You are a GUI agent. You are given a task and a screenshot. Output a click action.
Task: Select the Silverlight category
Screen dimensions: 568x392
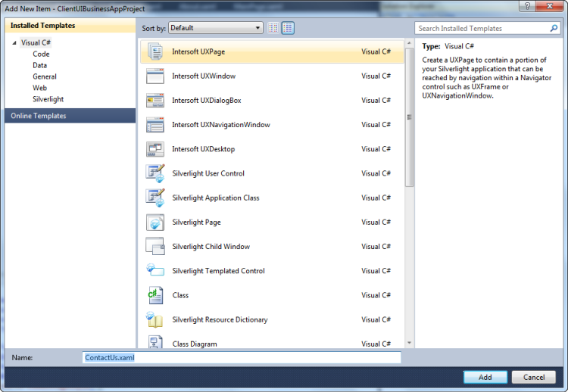48,99
